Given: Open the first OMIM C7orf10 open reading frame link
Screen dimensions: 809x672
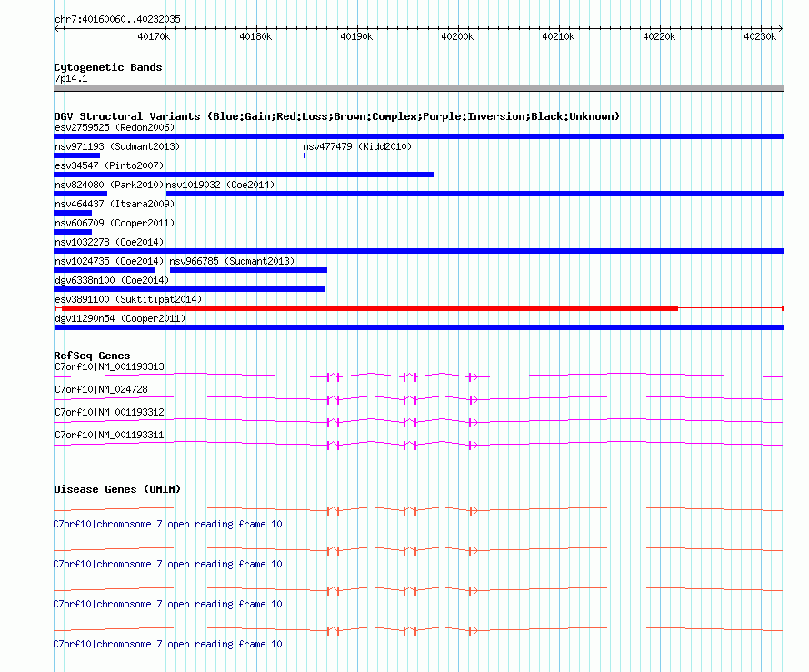Looking at the screenshot, I should point(167,525).
